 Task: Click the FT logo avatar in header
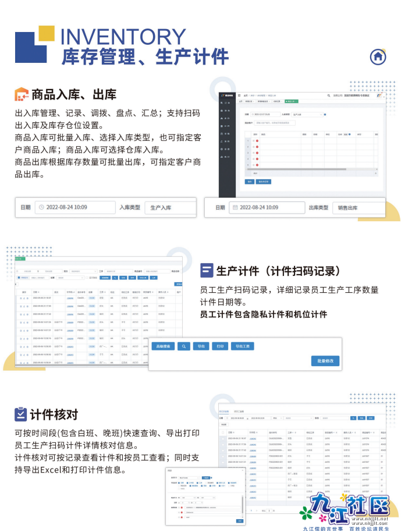379,95
